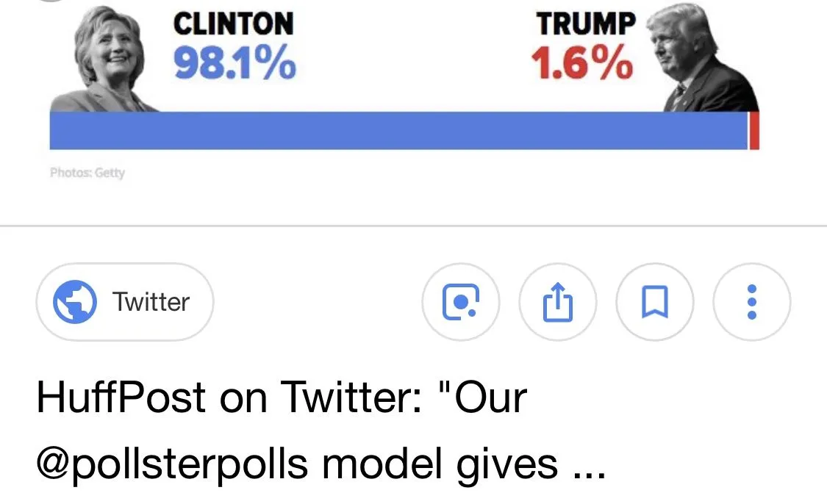Click the red Trump bar segment
The image size is (827, 504).
[754, 131]
